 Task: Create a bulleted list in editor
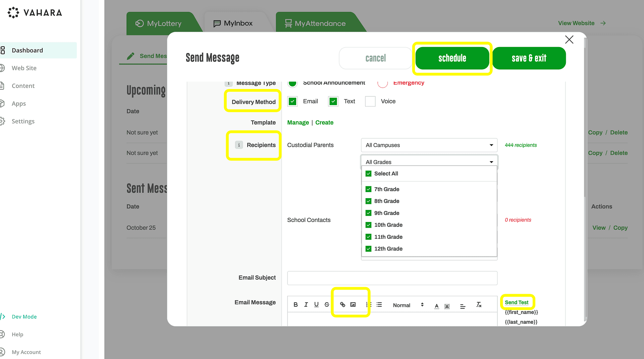(x=379, y=305)
